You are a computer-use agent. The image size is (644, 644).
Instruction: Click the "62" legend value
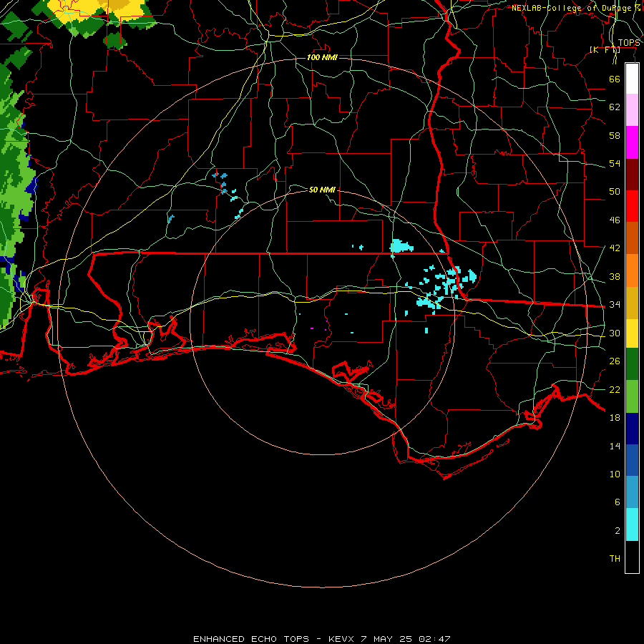click(x=615, y=107)
